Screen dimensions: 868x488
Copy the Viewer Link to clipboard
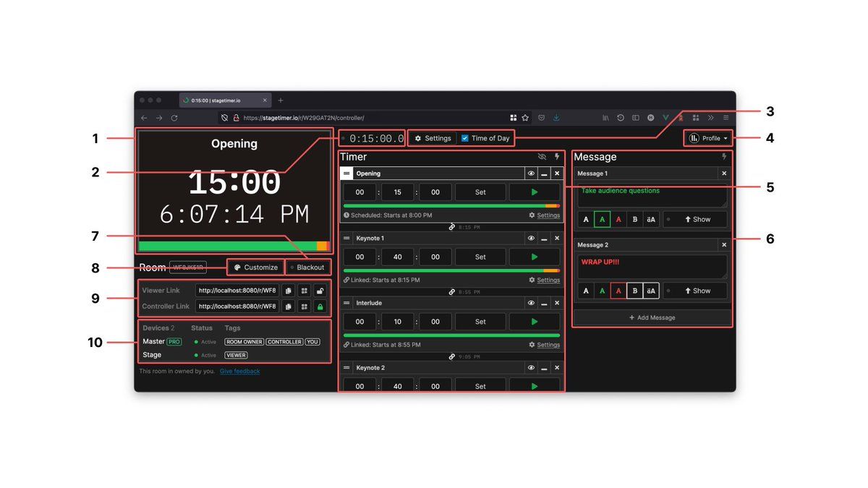click(x=288, y=291)
